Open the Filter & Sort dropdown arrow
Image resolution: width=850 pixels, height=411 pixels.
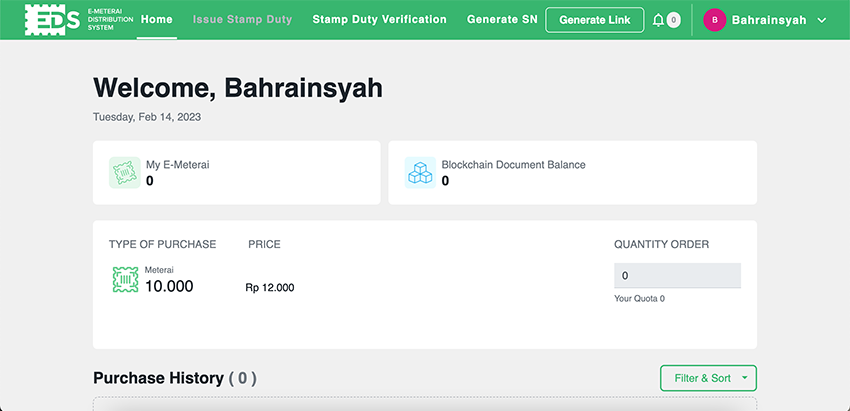click(x=745, y=378)
